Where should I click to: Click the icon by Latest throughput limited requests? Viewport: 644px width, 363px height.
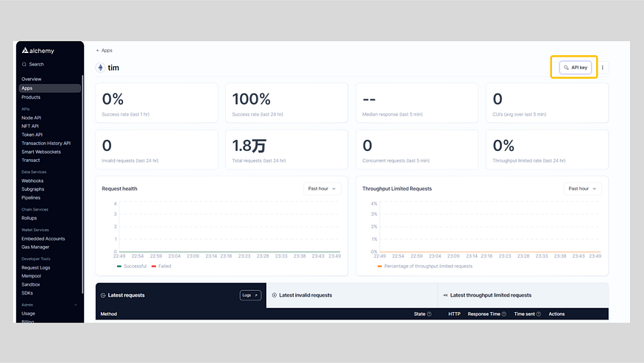pos(445,295)
